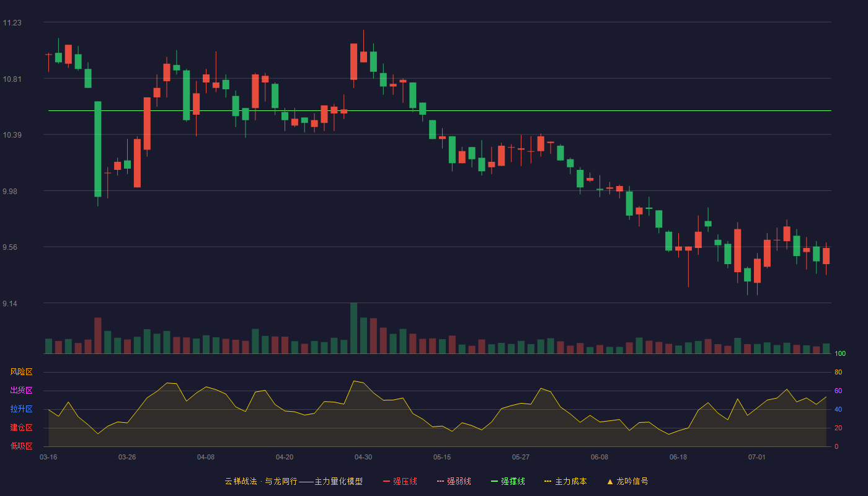Click the 04-20 date label

(x=285, y=457)
